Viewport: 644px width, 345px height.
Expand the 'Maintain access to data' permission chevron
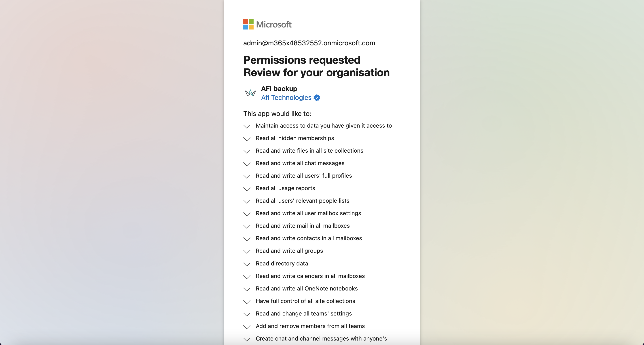(x=247, y=126)
